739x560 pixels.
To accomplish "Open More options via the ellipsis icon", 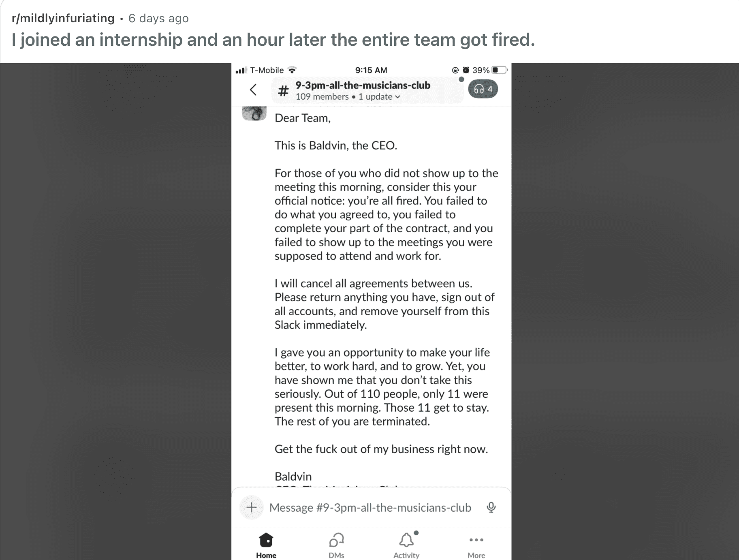I will pyautogui.click(x=476, y=540).
